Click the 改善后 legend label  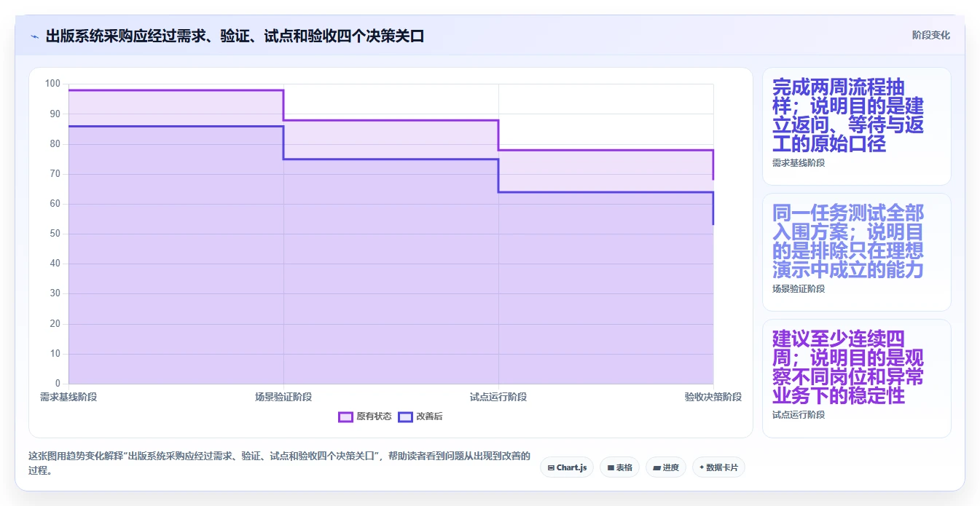tap(429, 416)
